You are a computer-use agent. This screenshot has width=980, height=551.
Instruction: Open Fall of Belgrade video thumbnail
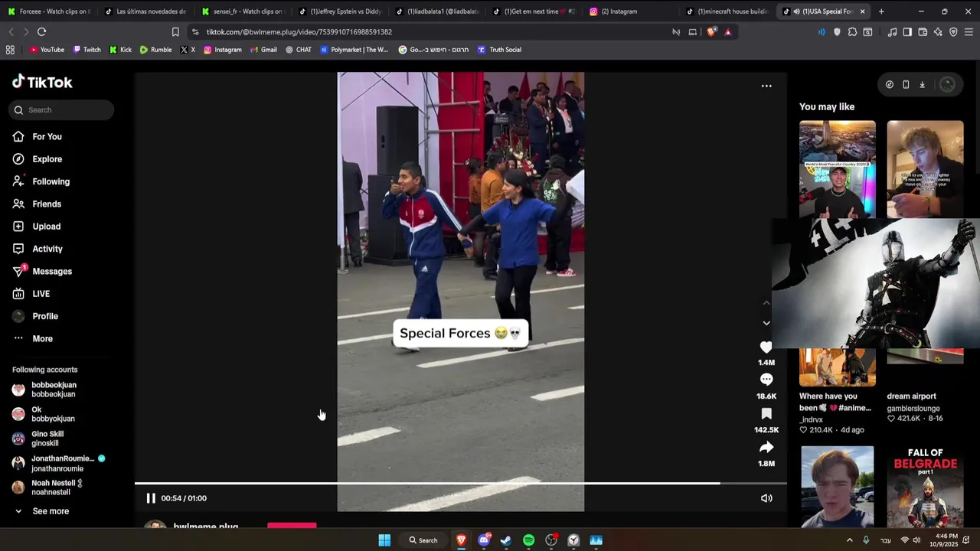tap(925, 487)
